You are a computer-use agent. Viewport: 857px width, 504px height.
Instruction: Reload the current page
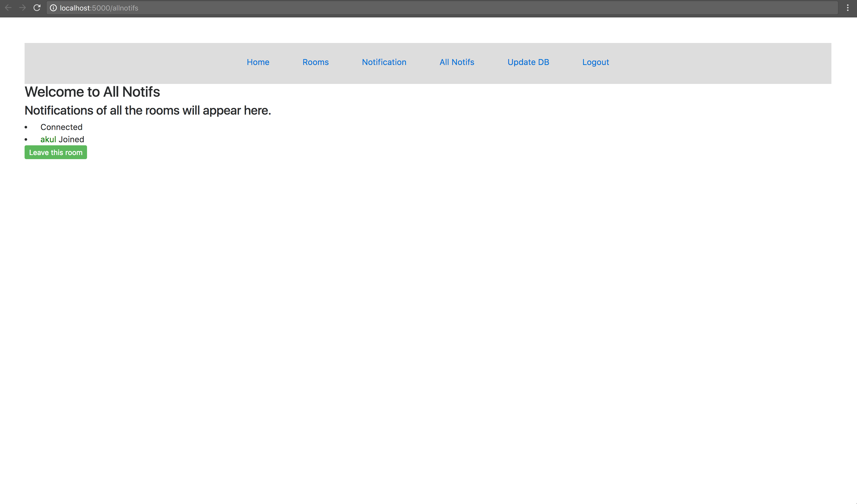click(x=37, y=8)
